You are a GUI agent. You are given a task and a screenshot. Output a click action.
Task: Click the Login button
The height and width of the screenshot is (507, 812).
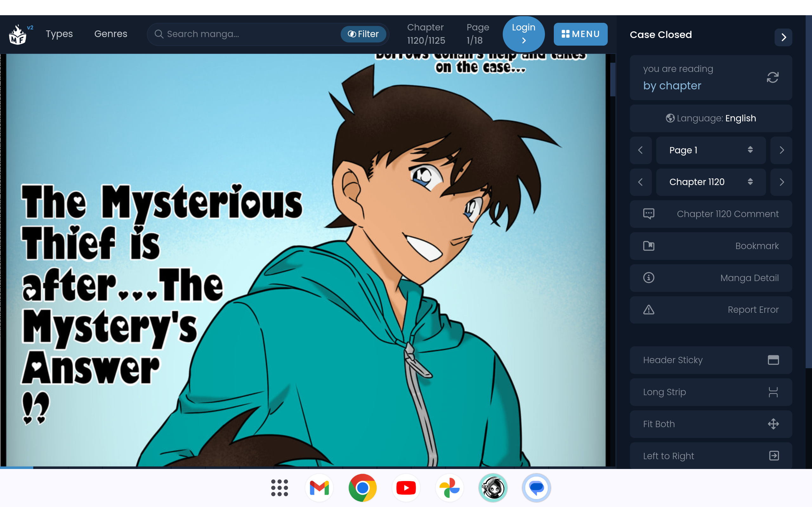tap(523, 34)
